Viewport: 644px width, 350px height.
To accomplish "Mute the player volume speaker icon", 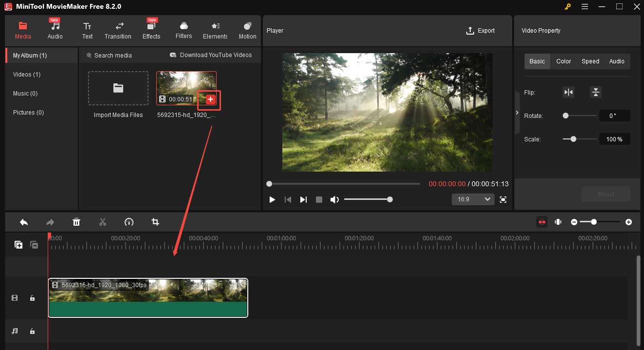I will [334, 199].
